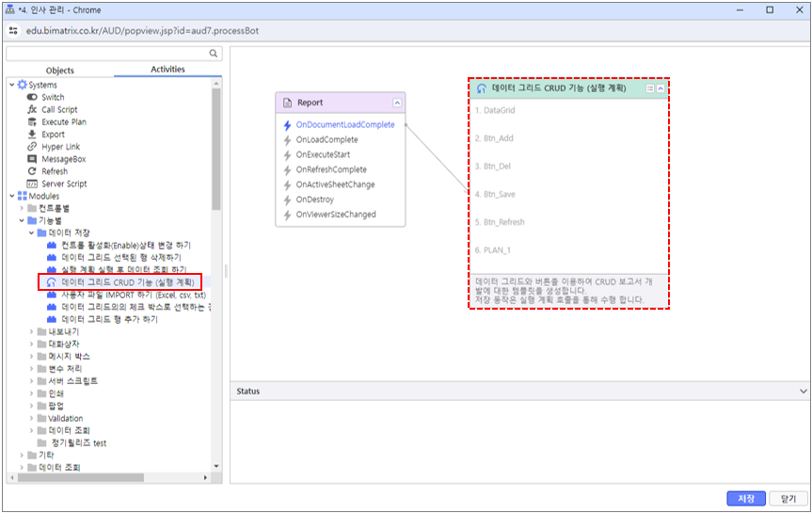Open the Activities tab

point(167,70)
